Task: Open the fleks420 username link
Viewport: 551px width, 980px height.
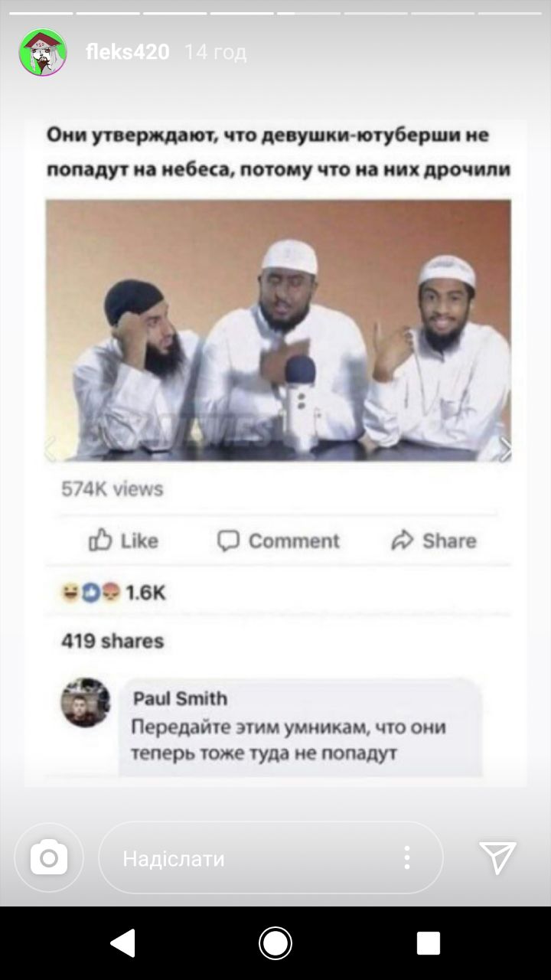Action: (127, 52)
